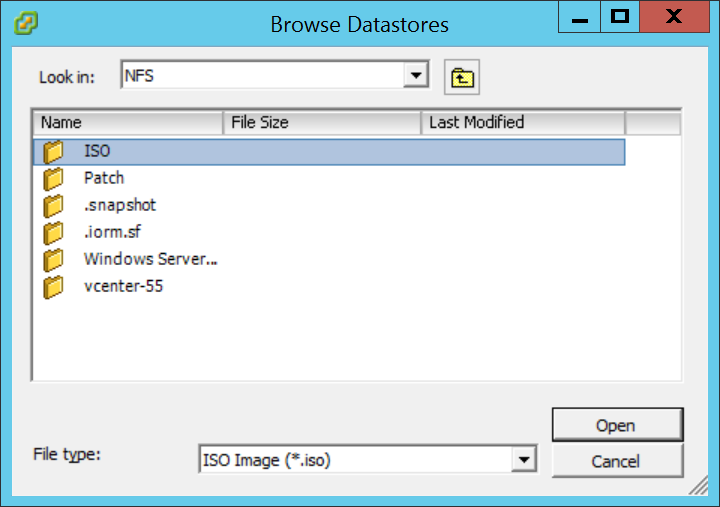Click the ISO folder icon
The width and height of the screenshot is (720, 507).
53,152
